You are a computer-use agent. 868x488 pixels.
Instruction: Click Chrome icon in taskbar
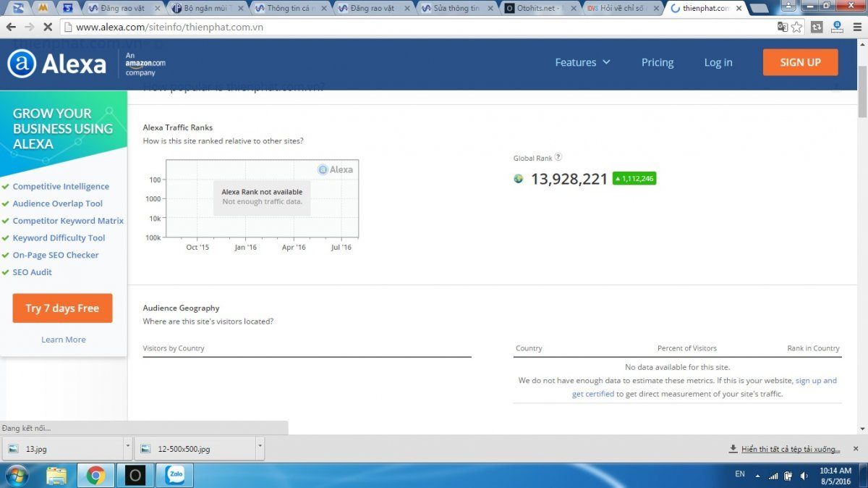[95, 476]
